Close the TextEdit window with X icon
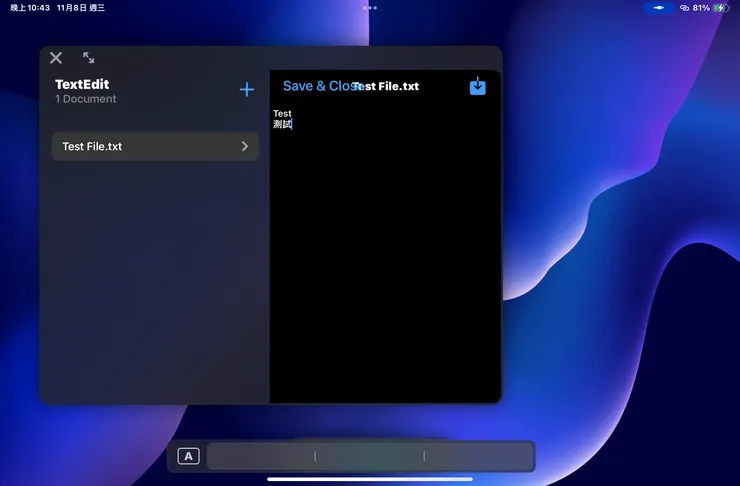This screenshot has width=740, height=486. point(56,58)
